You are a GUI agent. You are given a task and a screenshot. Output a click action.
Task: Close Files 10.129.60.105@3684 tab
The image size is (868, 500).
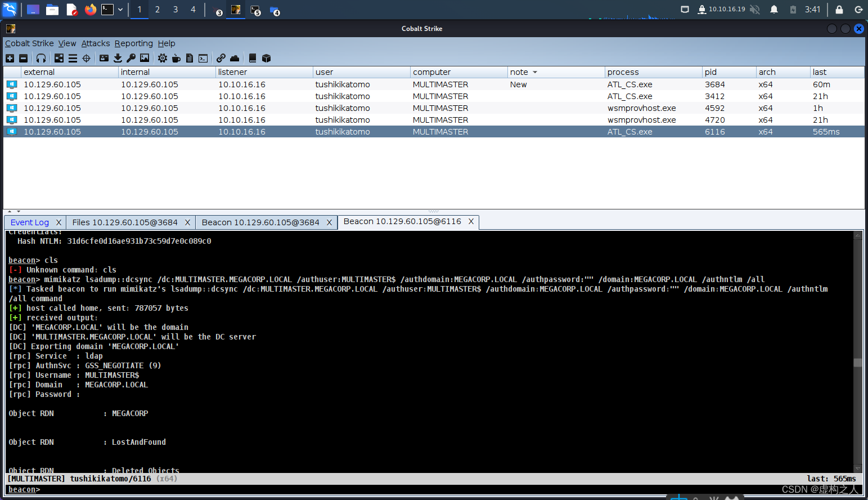(187, 222)
